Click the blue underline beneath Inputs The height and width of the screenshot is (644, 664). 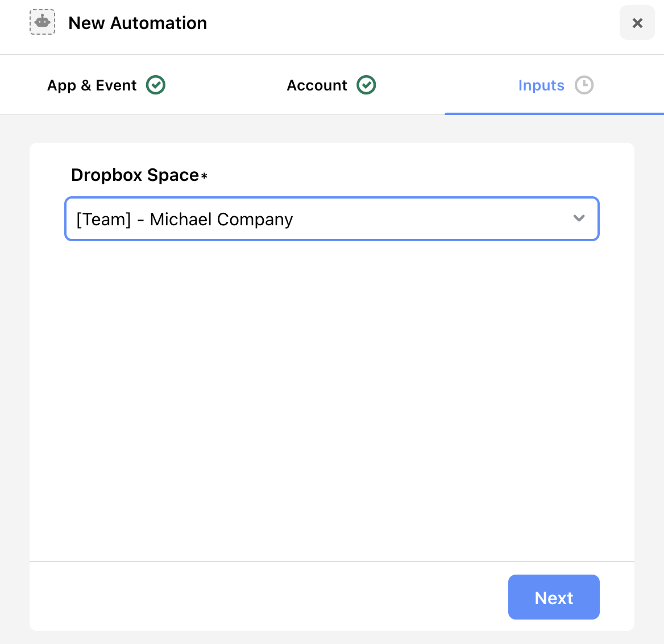click(554, 114)
